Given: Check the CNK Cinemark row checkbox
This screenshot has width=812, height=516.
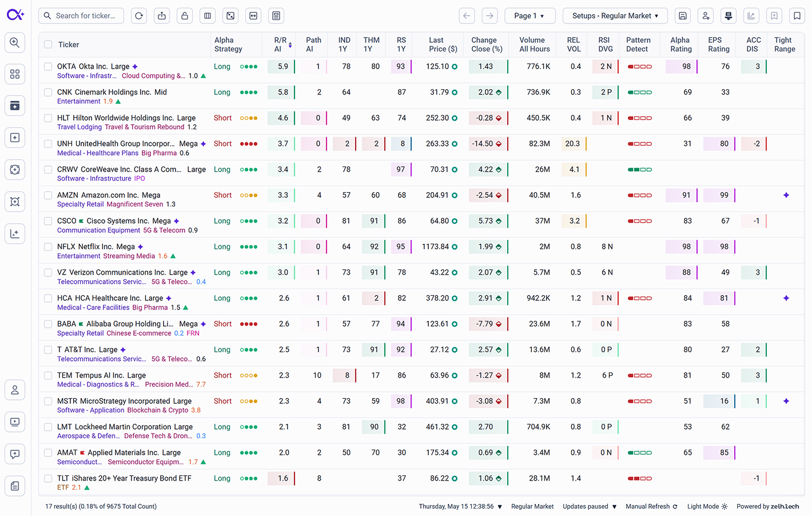Looking at the screenshot, I should (48, 92).
